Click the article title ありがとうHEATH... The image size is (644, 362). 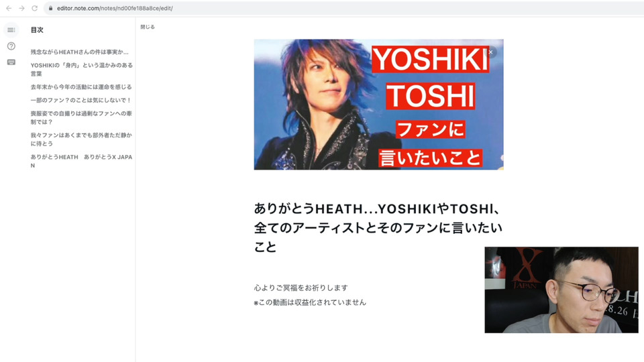point(378,228)
